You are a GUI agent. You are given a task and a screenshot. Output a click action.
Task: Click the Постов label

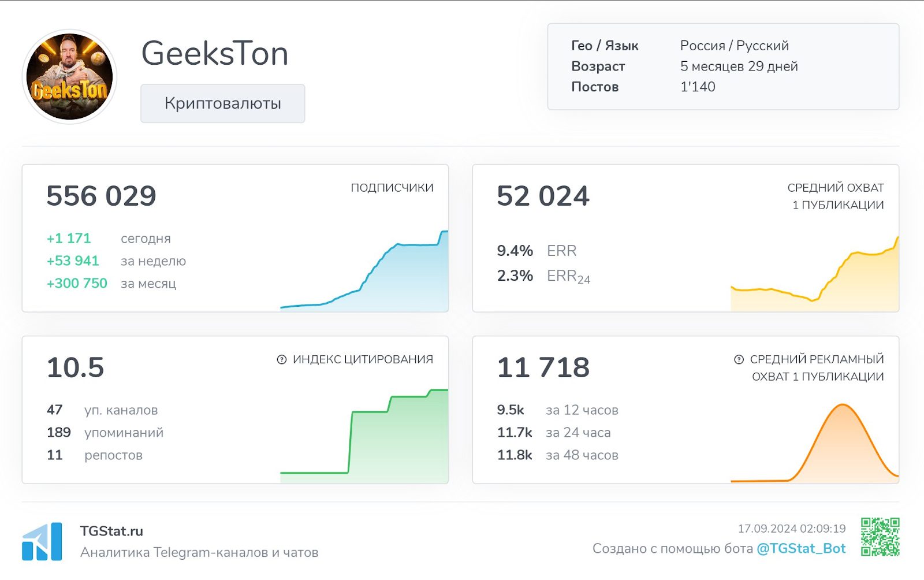tap(595, 87)
